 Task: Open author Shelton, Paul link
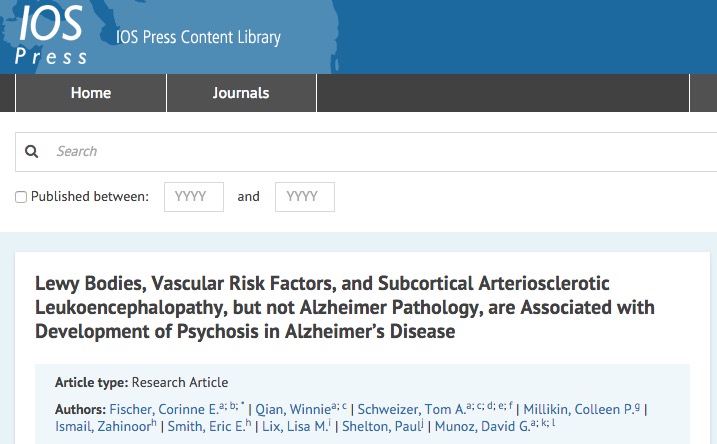coord(381,427)
